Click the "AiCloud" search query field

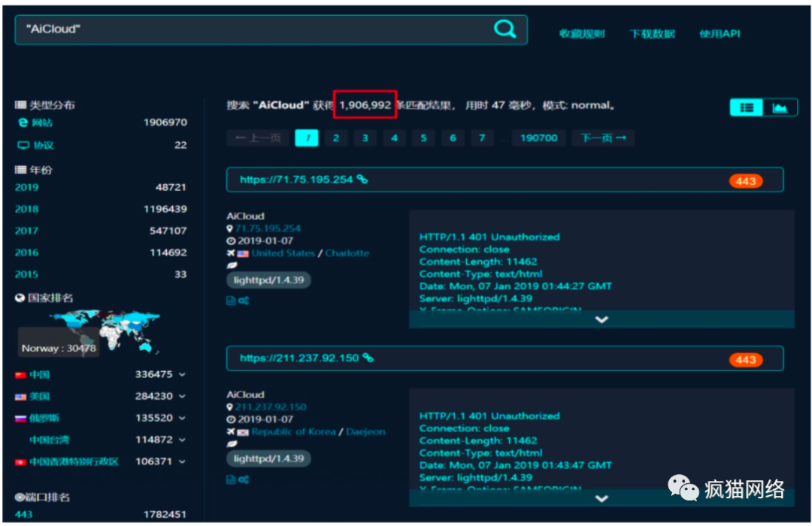271,29
